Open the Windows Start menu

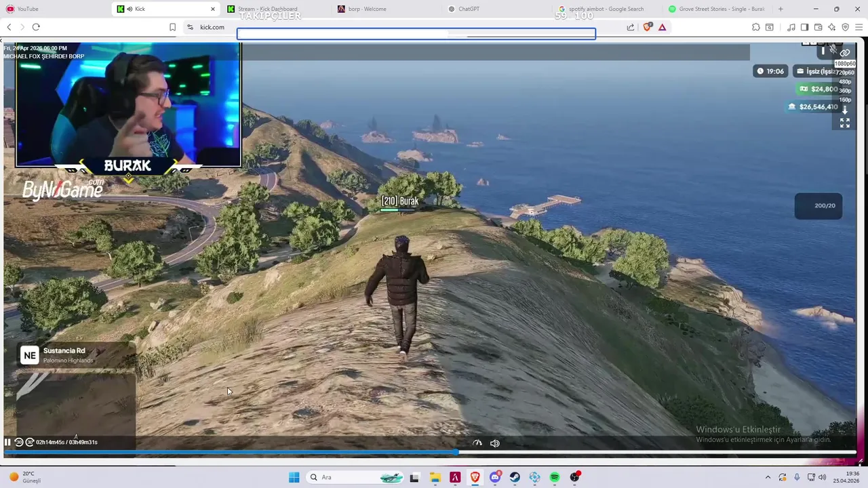click(294, 477)
